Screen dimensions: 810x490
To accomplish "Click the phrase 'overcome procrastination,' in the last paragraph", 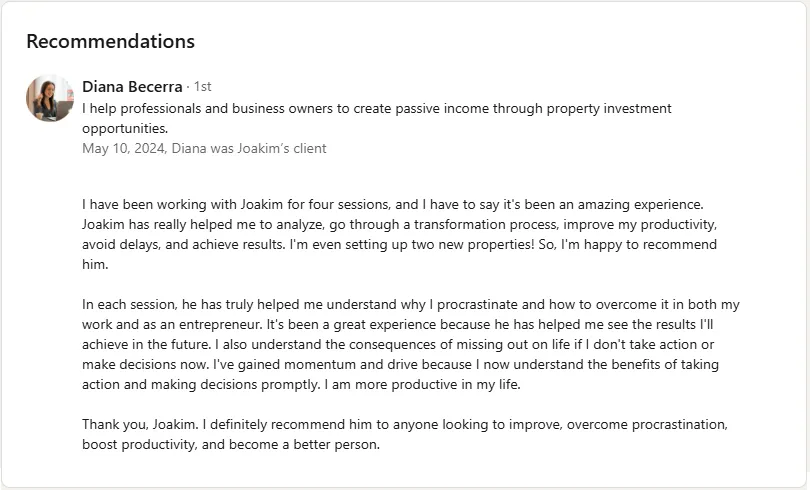I will click(647, 425).
